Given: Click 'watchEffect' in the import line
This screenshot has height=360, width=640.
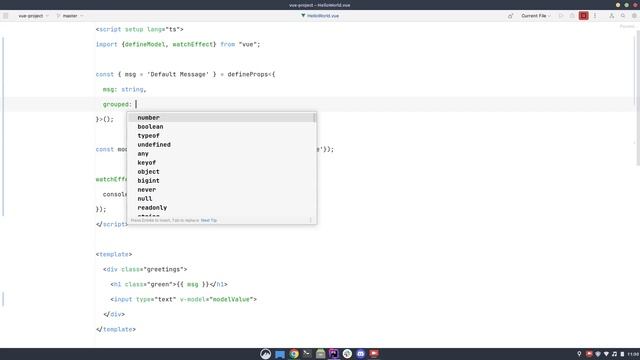Looking at the screenshot, I should (x=192, y=44).
